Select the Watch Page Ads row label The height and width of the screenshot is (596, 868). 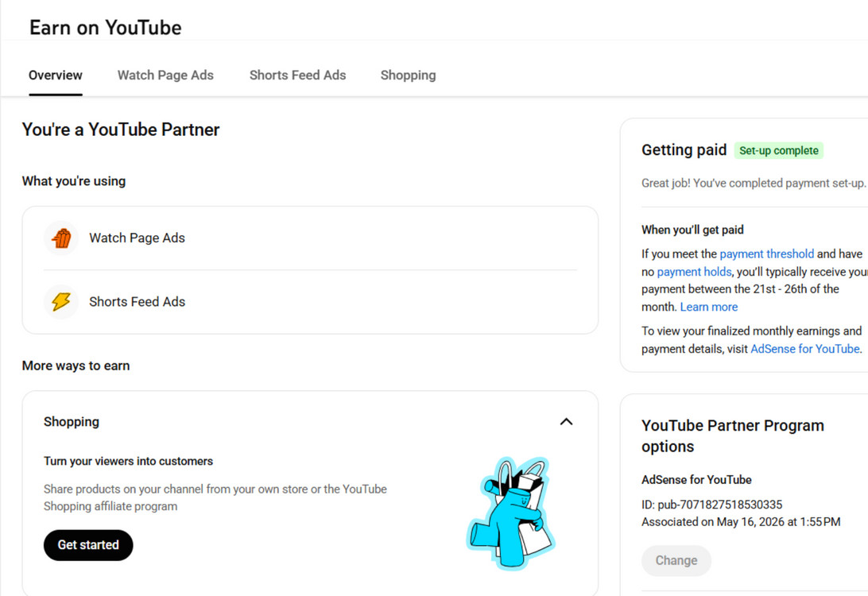[138, 238]
